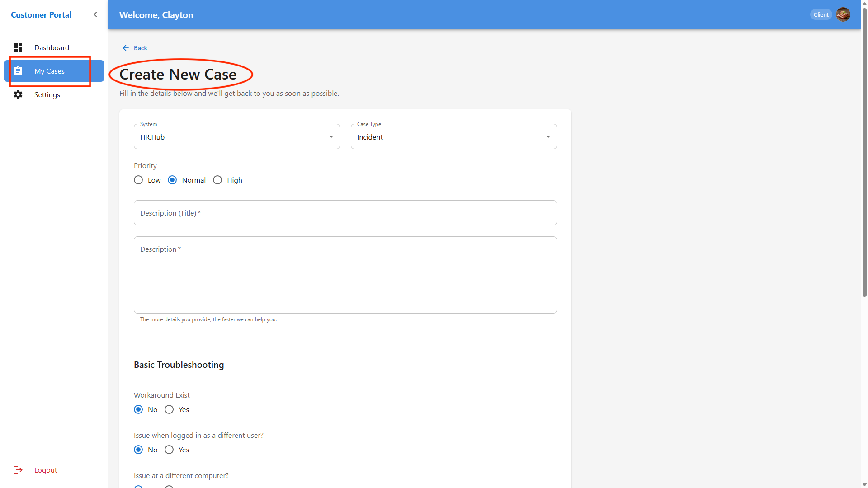Set priority to High

[x=217, y=180]
